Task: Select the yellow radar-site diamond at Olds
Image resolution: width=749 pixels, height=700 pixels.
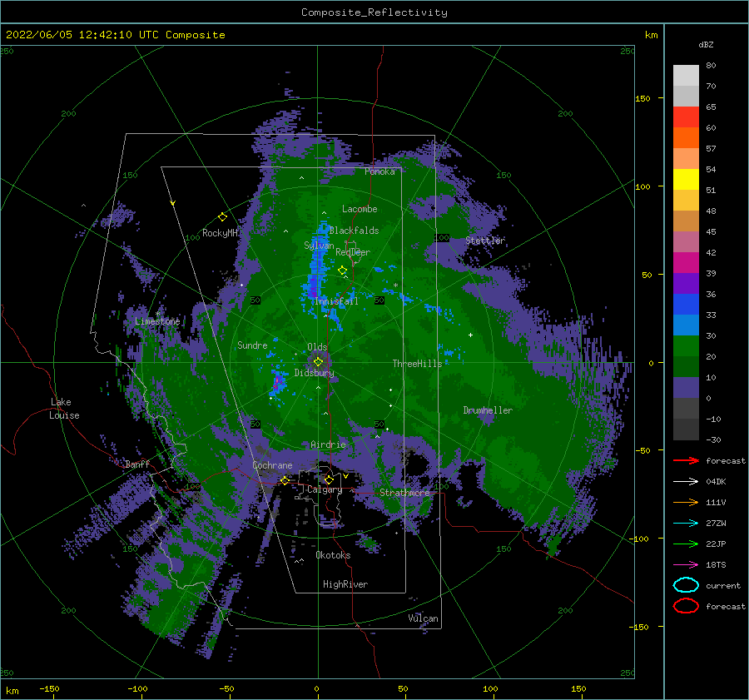Action: click(318, 362)
